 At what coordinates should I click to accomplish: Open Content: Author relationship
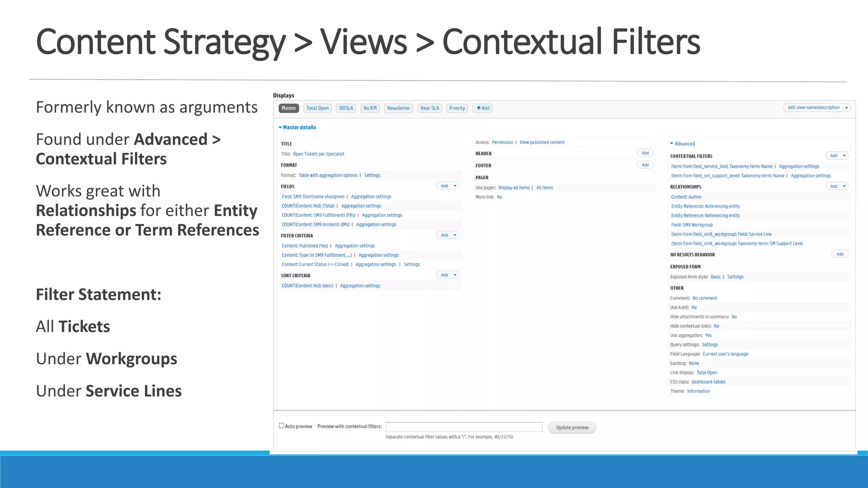(686, 197)
